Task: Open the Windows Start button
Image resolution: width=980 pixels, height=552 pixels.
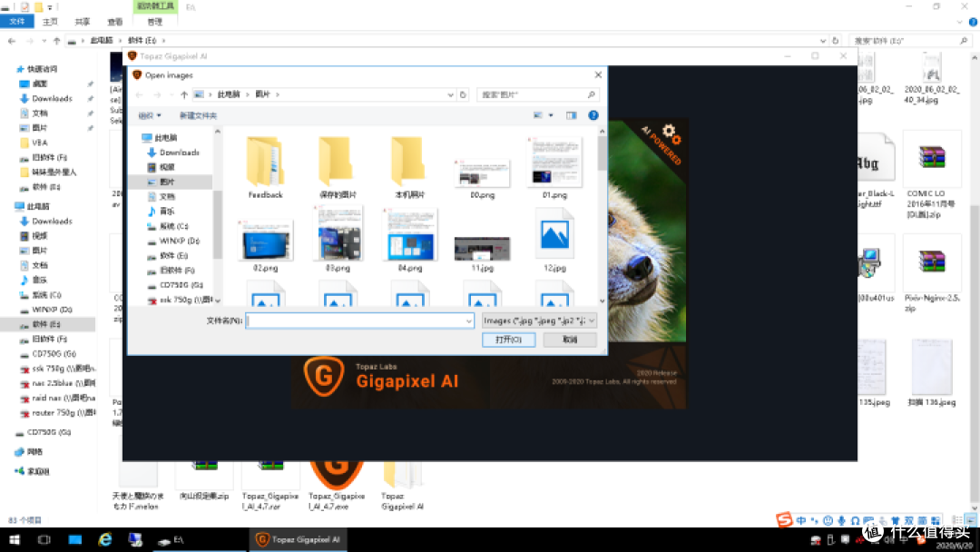Action: click(x=14, y=539)
